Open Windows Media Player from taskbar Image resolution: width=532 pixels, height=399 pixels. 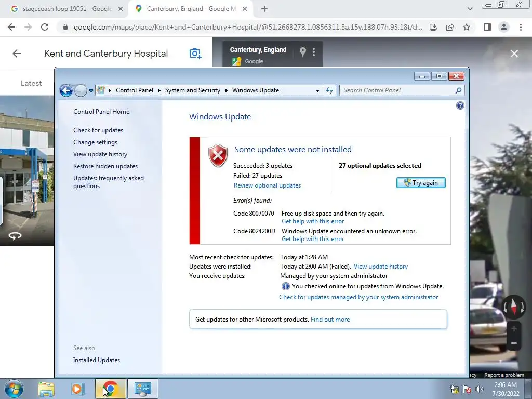(77, 389)
